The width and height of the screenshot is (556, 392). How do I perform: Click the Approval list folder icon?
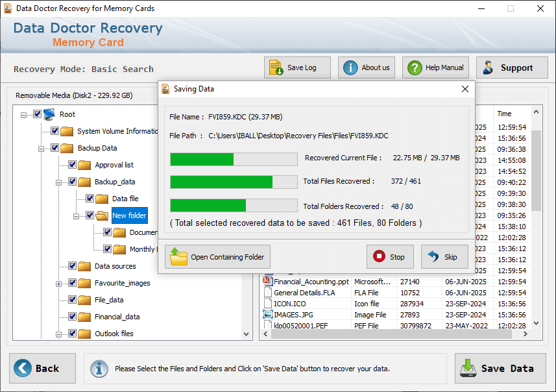(84, 165)
